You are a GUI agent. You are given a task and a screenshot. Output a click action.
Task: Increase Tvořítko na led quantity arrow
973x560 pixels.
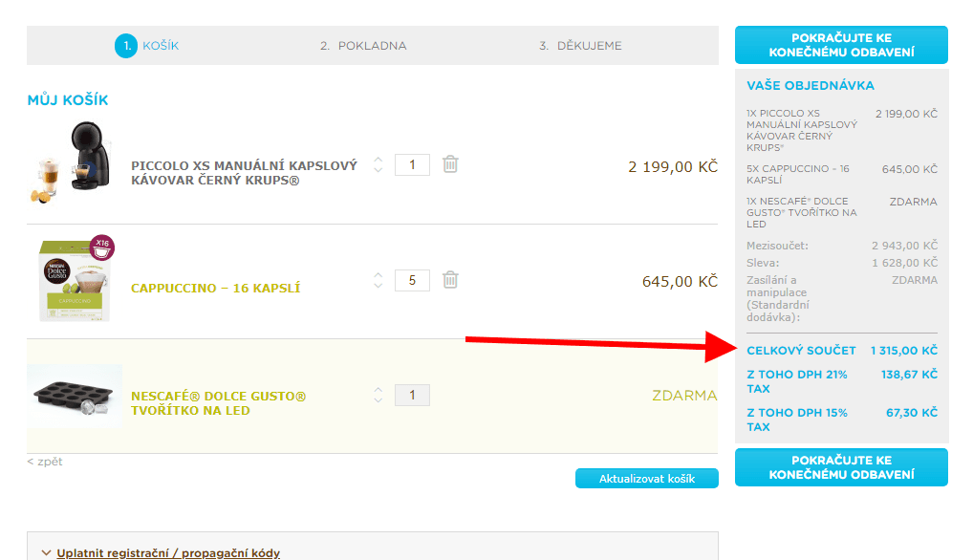pos(378,391)
